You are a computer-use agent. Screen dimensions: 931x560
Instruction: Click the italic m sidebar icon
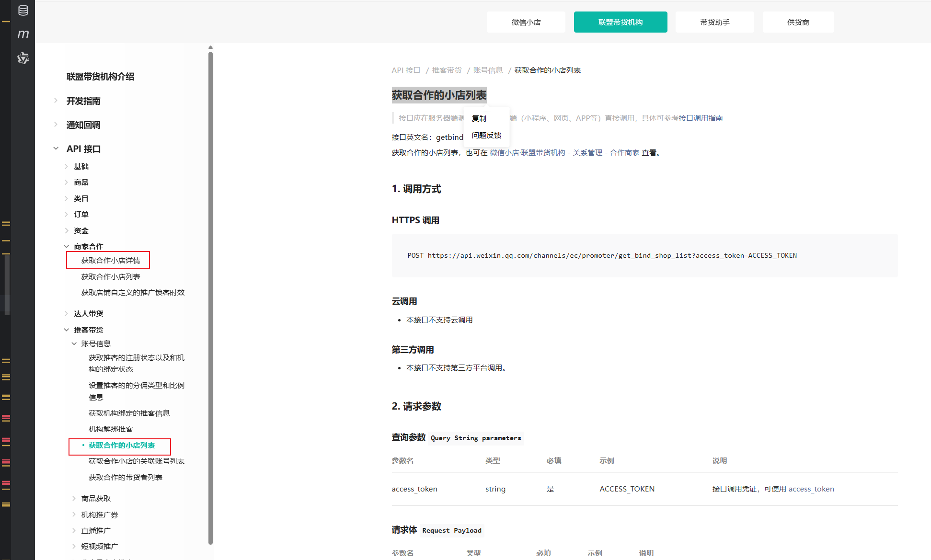point(23,34)
